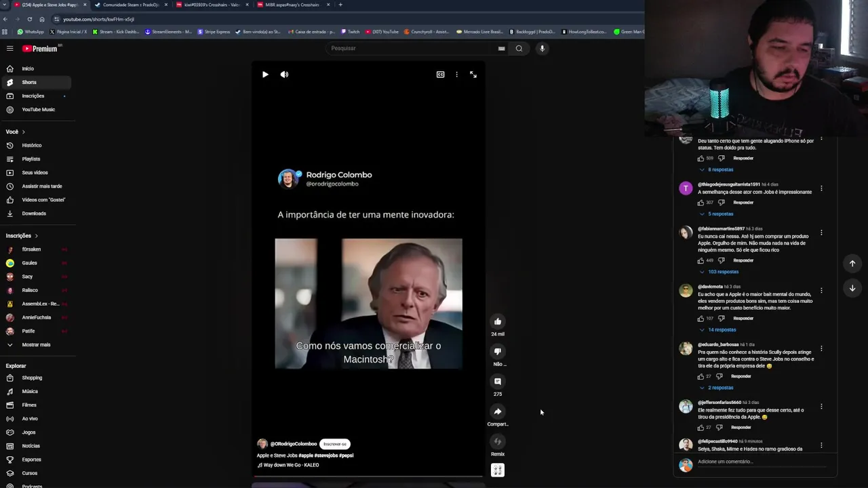This screenshot has height=488, width=868.
Task: Expand the Você section chevron
Action: pos(23,131)
